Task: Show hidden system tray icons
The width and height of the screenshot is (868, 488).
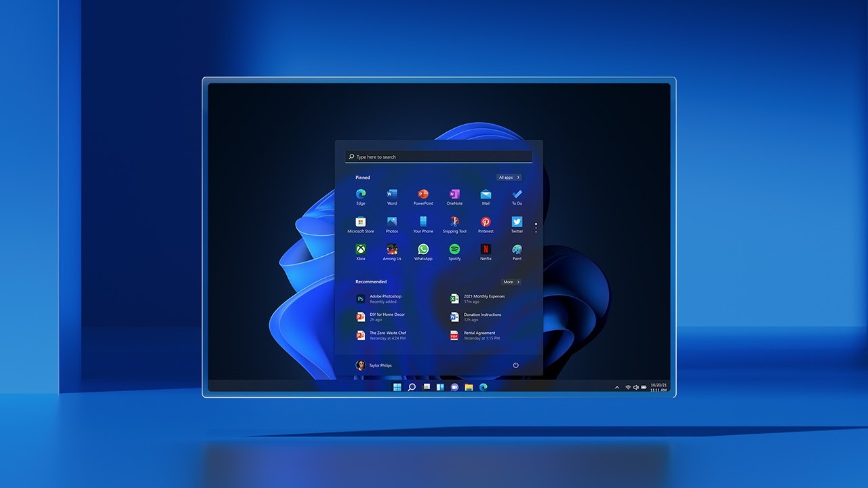Action: 616,388
